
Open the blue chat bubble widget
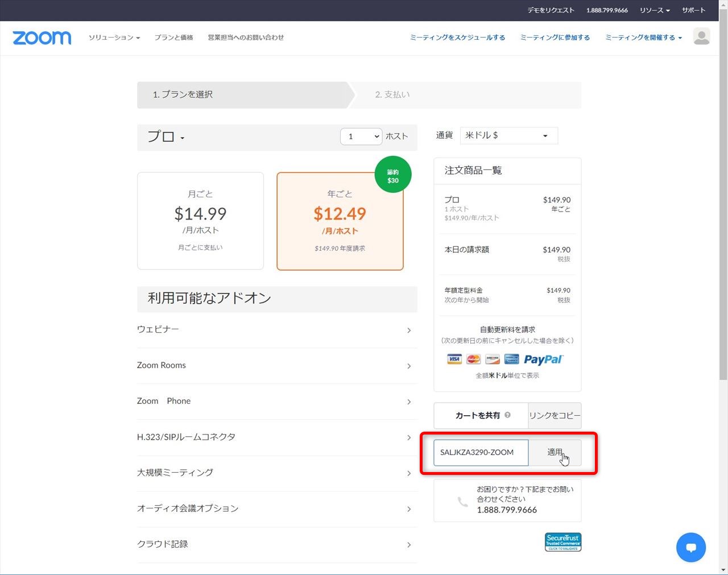pyautogui.click(x=691, y=547)
